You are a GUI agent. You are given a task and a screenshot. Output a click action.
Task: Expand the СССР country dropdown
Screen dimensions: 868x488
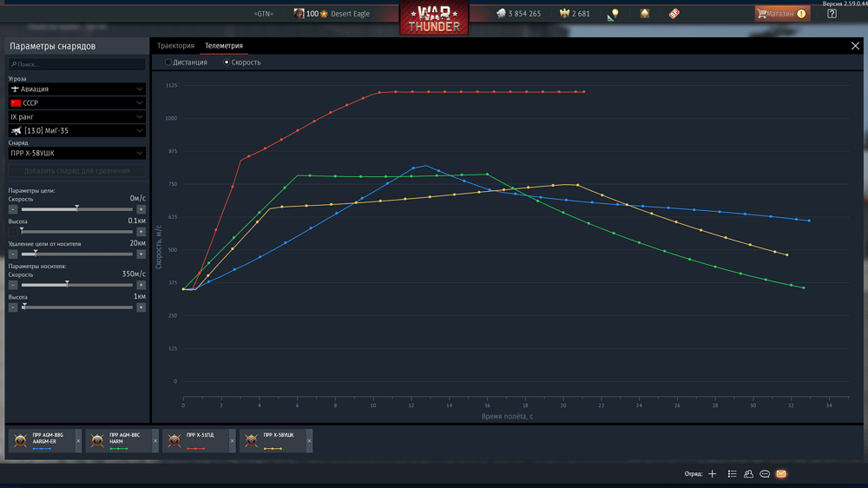point(77,103)
